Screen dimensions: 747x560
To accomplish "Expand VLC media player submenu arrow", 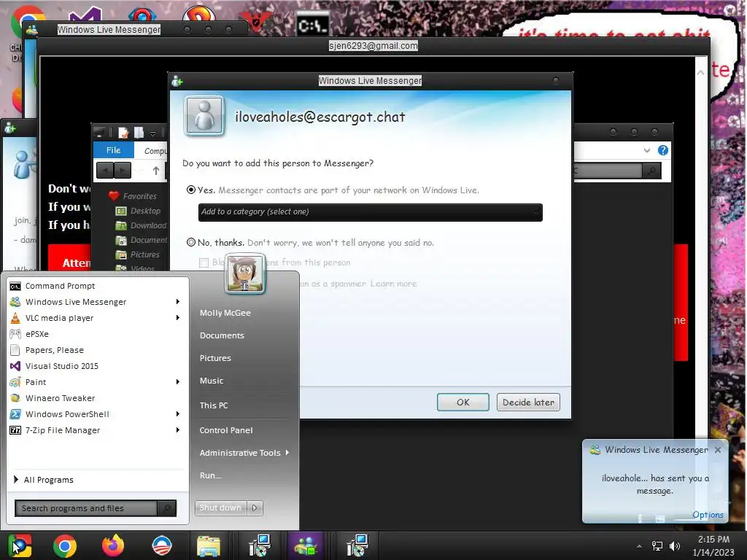I will [178, 318].
